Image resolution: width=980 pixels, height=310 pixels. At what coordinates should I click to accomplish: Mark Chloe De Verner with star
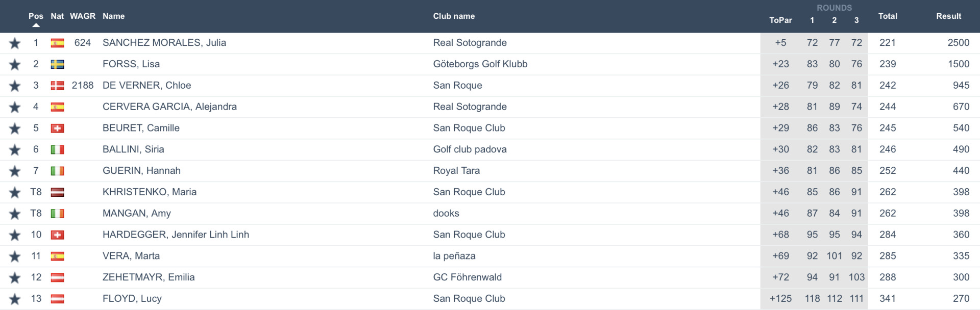(15, 86)
